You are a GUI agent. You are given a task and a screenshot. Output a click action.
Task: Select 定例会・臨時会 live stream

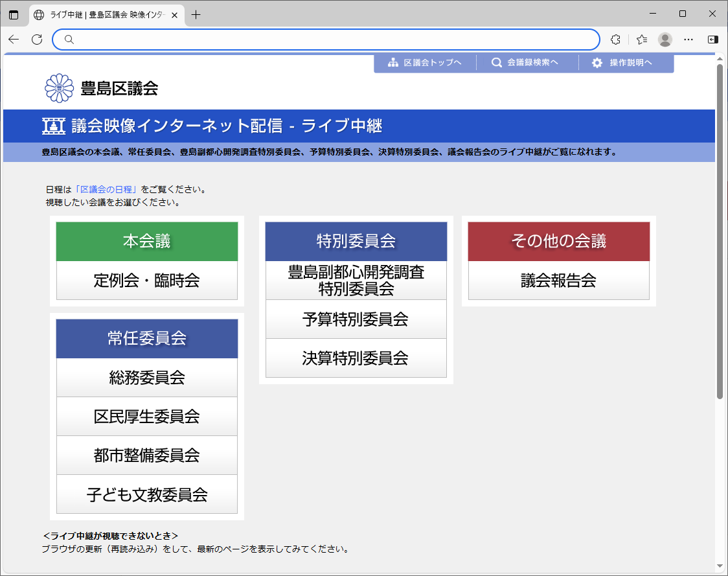point(147,281)
